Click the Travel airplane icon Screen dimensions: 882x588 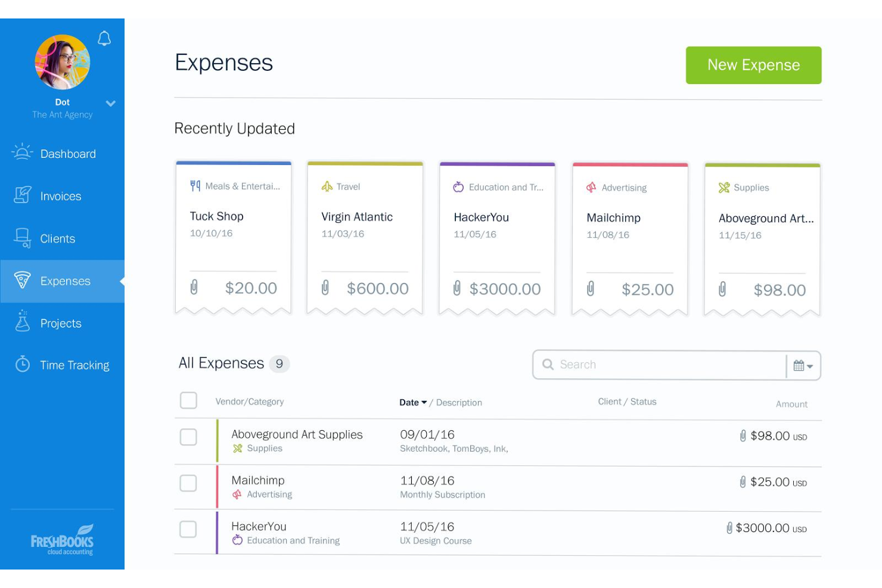click(327, 186)
